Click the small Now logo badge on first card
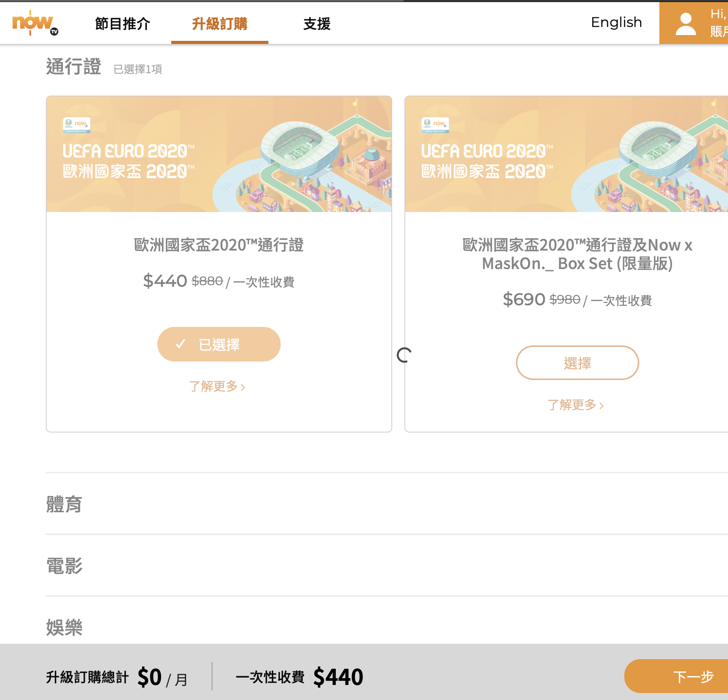728x700 pixels. pos(77,125)
